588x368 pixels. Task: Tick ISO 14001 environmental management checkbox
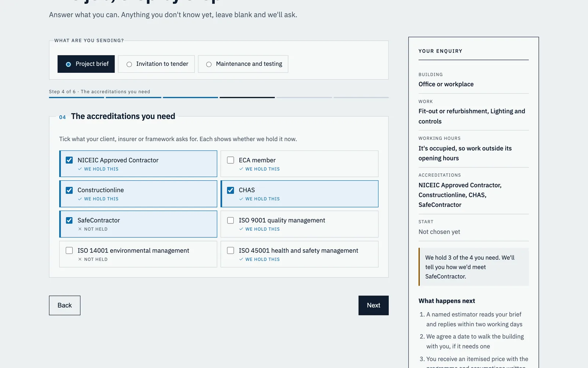[x=69, y=251]
